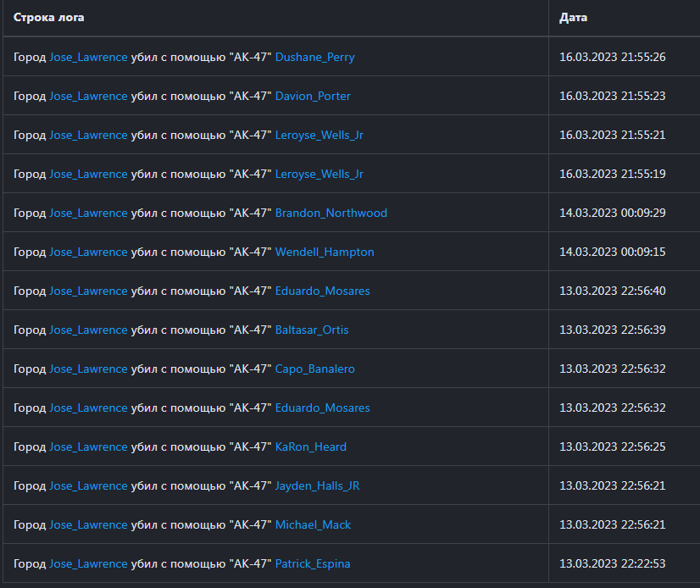Viewport: 700px width, 588px height.
Task: Click the Capo_Banalero player link
Action: (x=314, y=369)
